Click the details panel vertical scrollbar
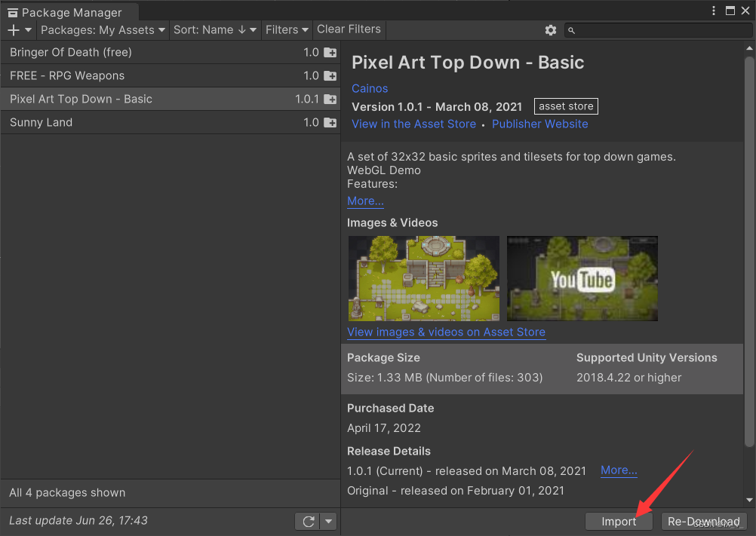 point(749,253)
